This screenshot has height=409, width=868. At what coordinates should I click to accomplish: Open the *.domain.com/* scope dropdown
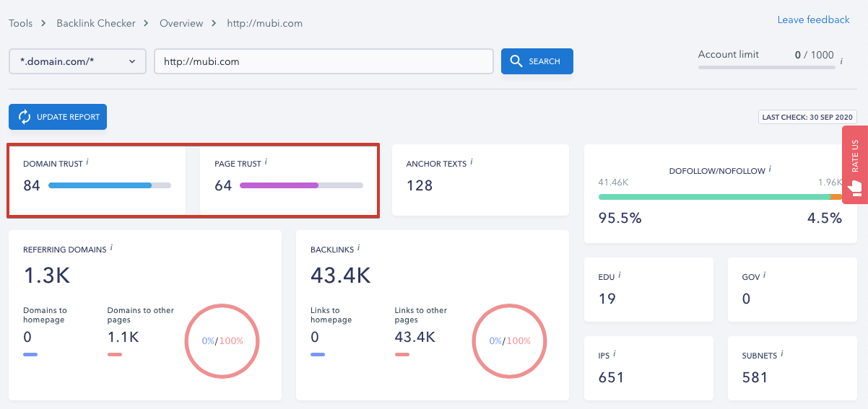point(78,61)
